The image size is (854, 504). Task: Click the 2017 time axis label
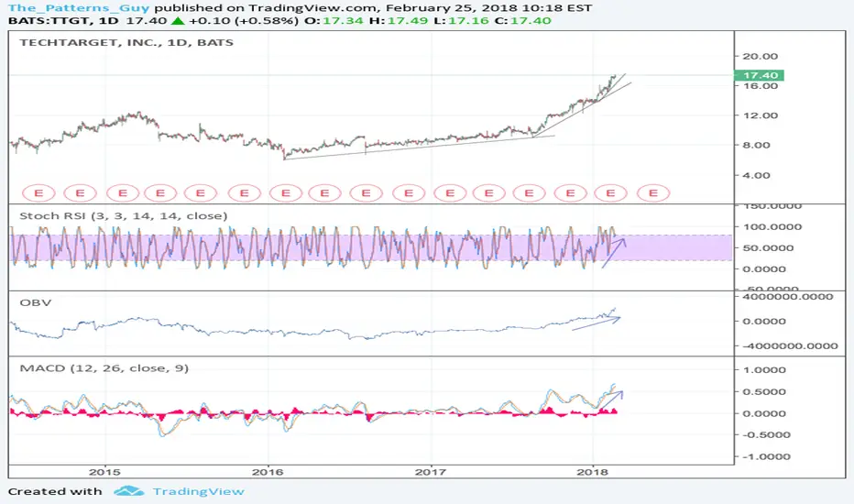431,472
